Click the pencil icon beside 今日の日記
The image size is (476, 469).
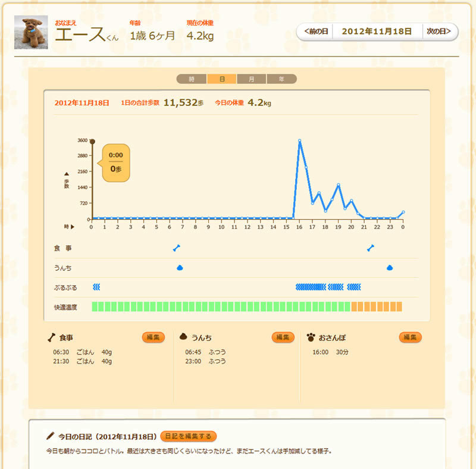[51, 436]
